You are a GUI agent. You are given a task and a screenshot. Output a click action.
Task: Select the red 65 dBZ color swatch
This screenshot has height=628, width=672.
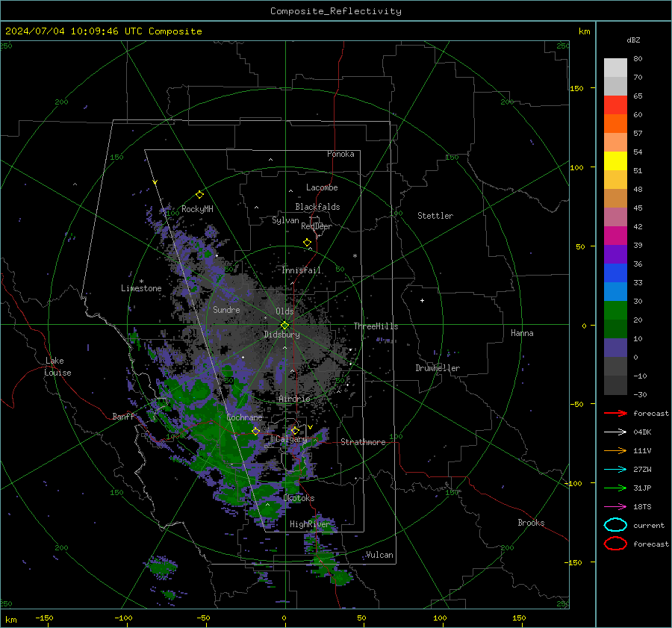(615, 105)
